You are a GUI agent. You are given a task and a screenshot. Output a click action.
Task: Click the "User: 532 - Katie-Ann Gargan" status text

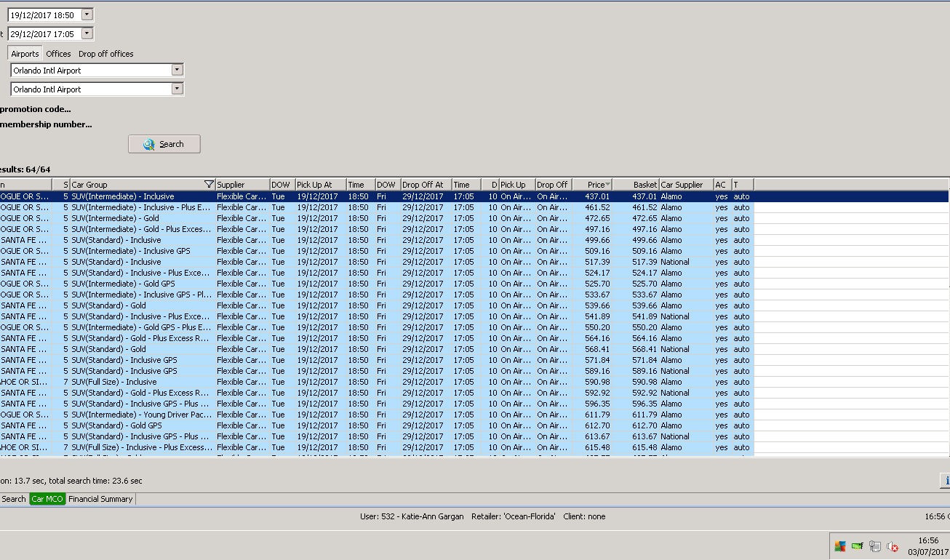[412, 516]
